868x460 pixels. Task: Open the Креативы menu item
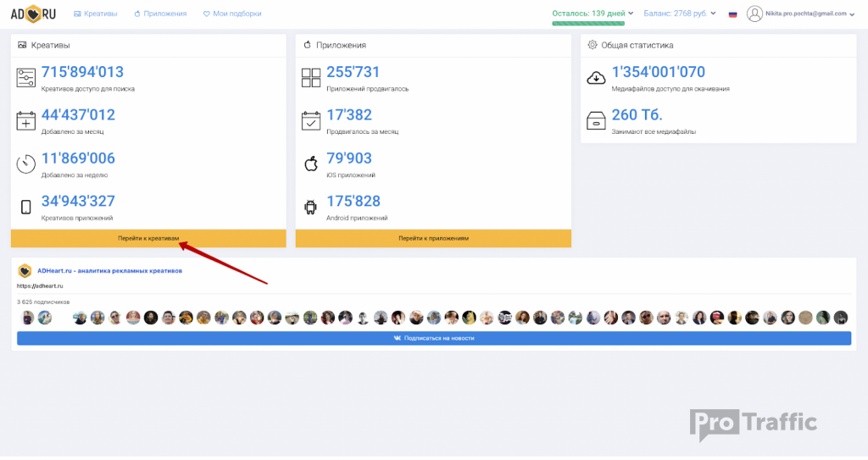[96, 14]
